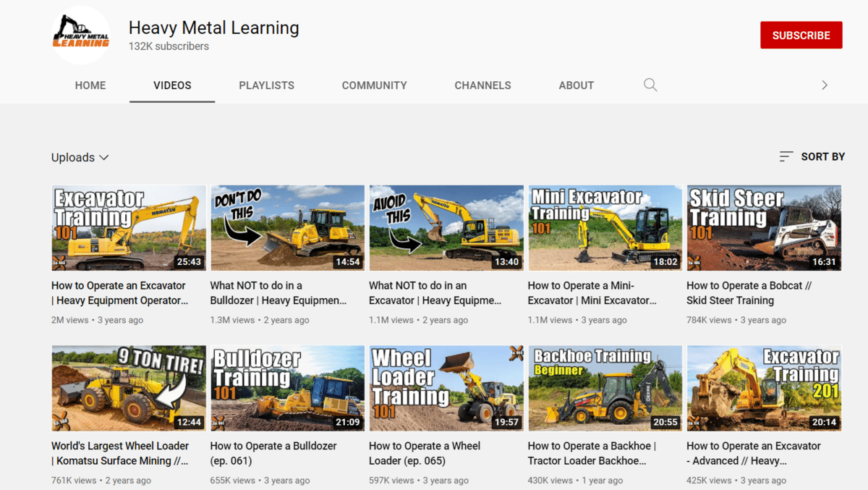The width and height of the screenshot is (868, 490).
Task: Play the Skid Steer Training 101 thumbnail
Action: pos(764,228)
